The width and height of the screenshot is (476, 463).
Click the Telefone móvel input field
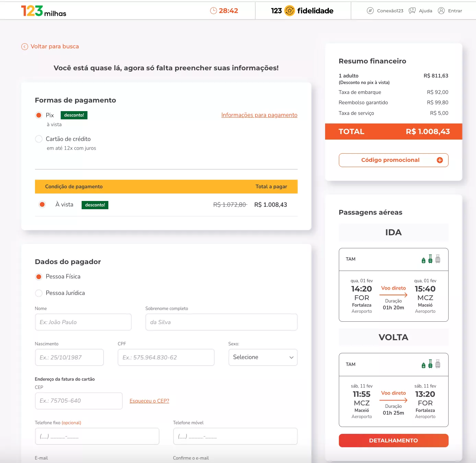pos(235,436)
